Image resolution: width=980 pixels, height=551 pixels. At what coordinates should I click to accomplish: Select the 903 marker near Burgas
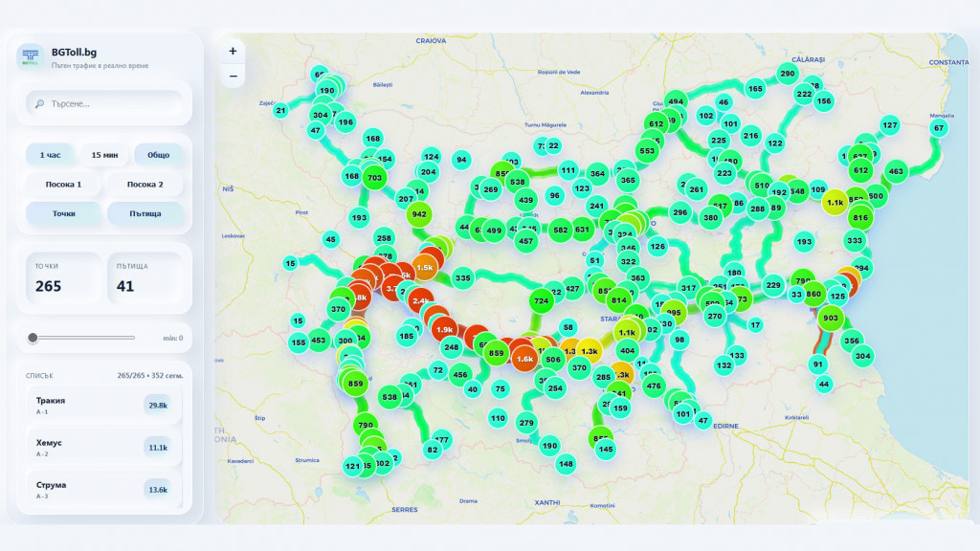click(x=831, y=319)
